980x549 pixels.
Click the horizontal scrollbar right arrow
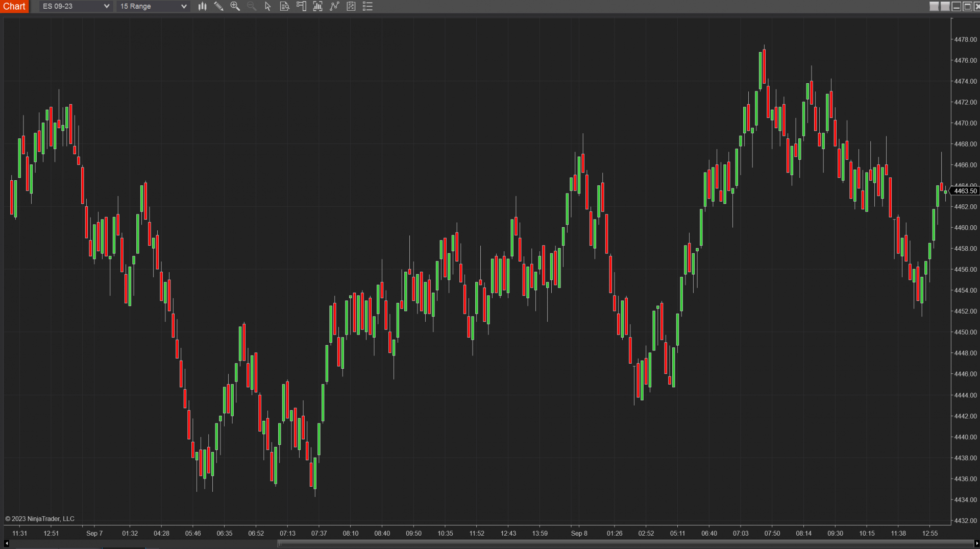tap(976, 543)
